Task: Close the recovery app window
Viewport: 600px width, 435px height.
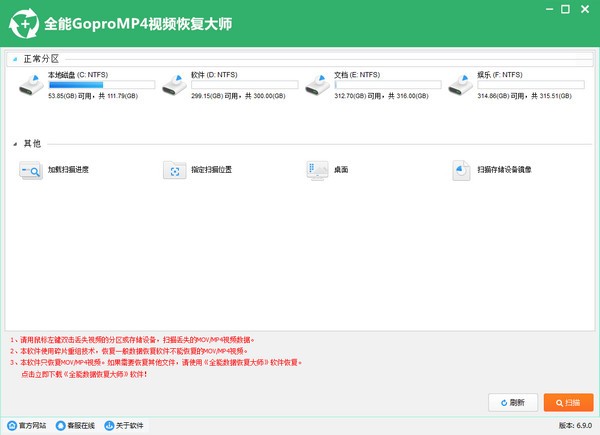Action: pos(585,9)
